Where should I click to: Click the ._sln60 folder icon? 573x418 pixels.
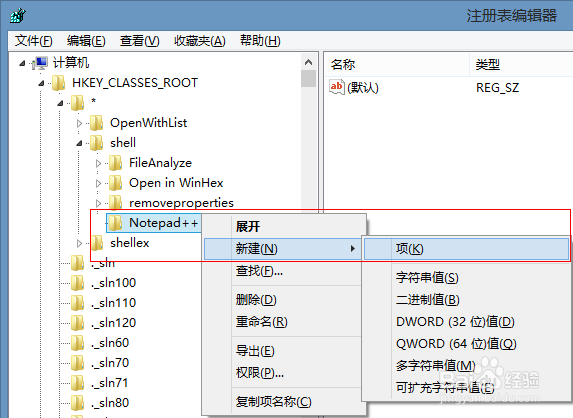[x=77, y=343]
